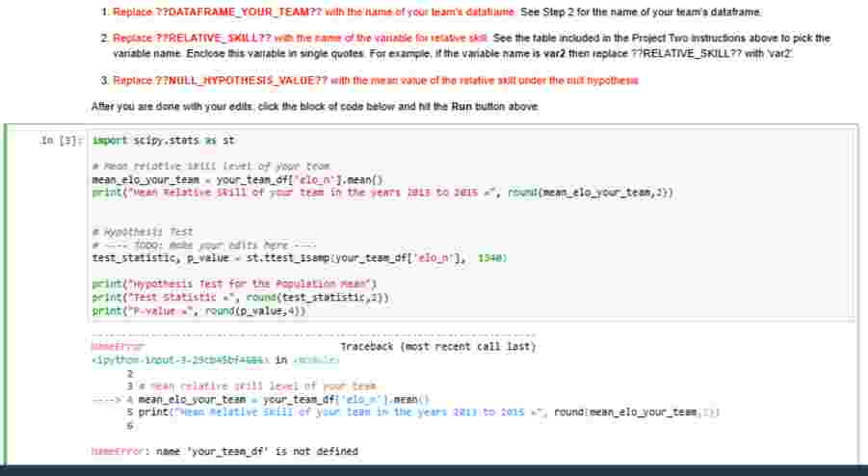Click traceback line 5 with the print statement
The height and width of the screenshot is (476, 868).
pyautogui.click(x=423, y=412)
